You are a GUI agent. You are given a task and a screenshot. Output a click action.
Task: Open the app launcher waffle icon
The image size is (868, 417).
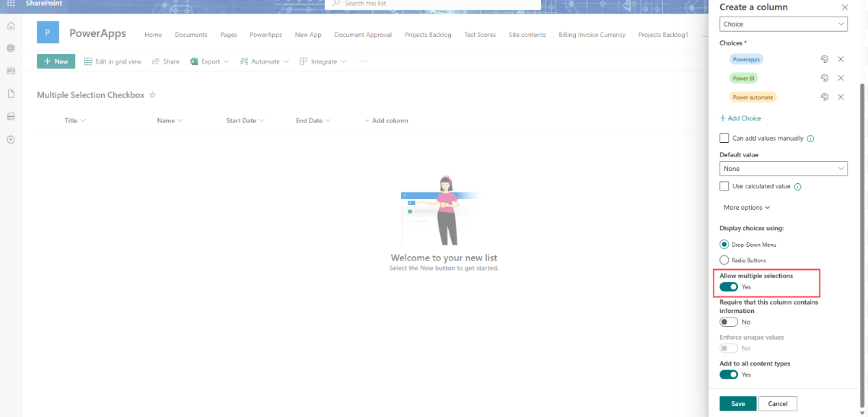pyautogui.click(x=9, y=4)
